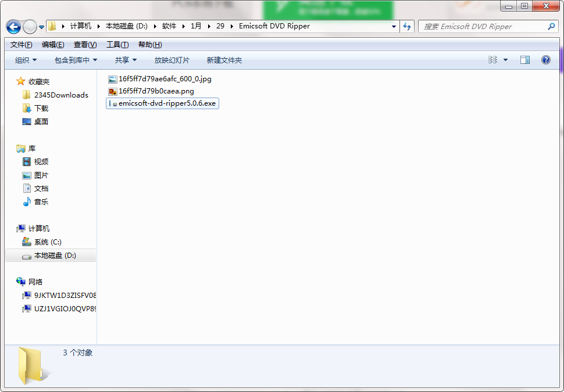Open the 系统 (C:) drive

pyautogui.click(x=48, y=242)
